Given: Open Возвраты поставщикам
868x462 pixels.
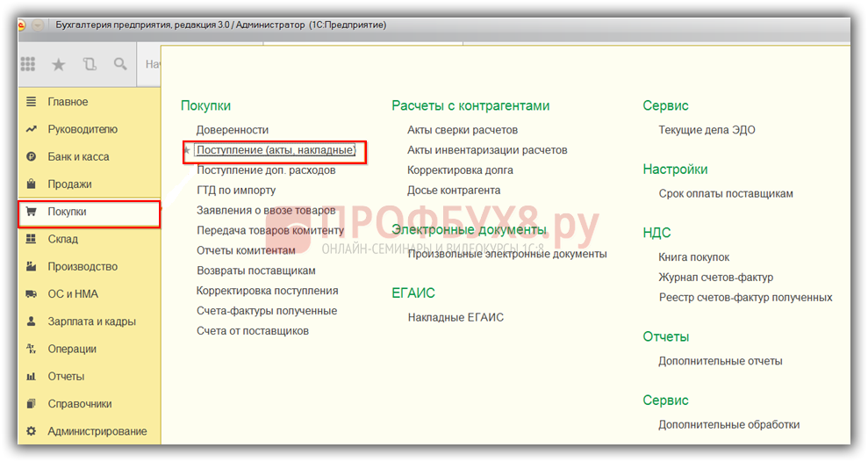Looking at the screenshot, I should click(256, 271).
